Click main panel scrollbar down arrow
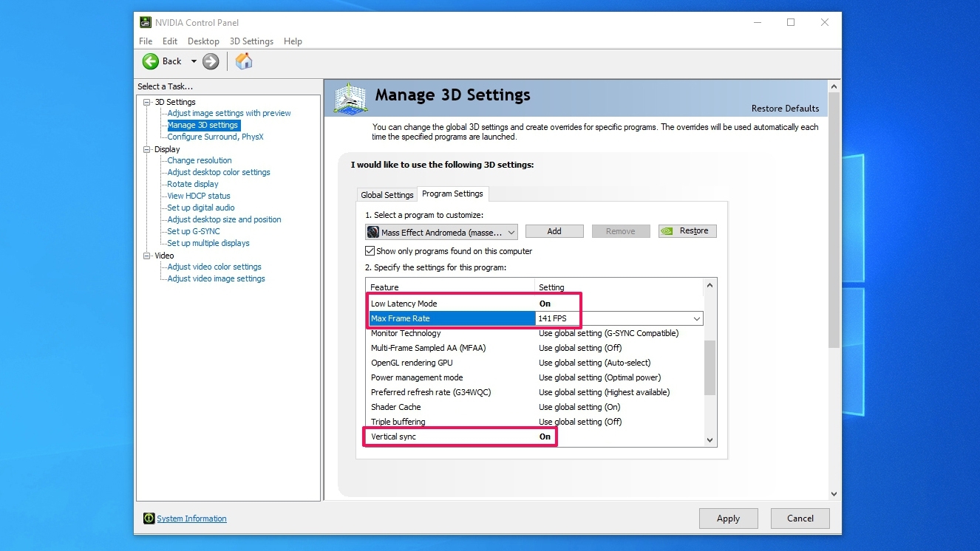 (x=834, y=494)
